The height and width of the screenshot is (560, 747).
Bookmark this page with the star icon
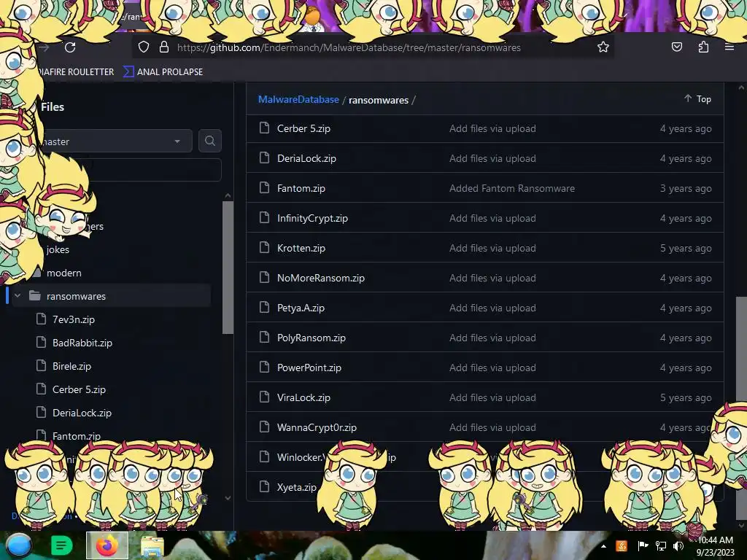point(603,47)
